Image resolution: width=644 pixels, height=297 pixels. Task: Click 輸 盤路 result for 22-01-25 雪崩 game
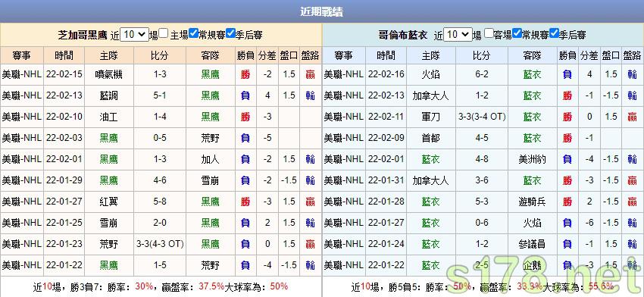click(x=310, y=223)
